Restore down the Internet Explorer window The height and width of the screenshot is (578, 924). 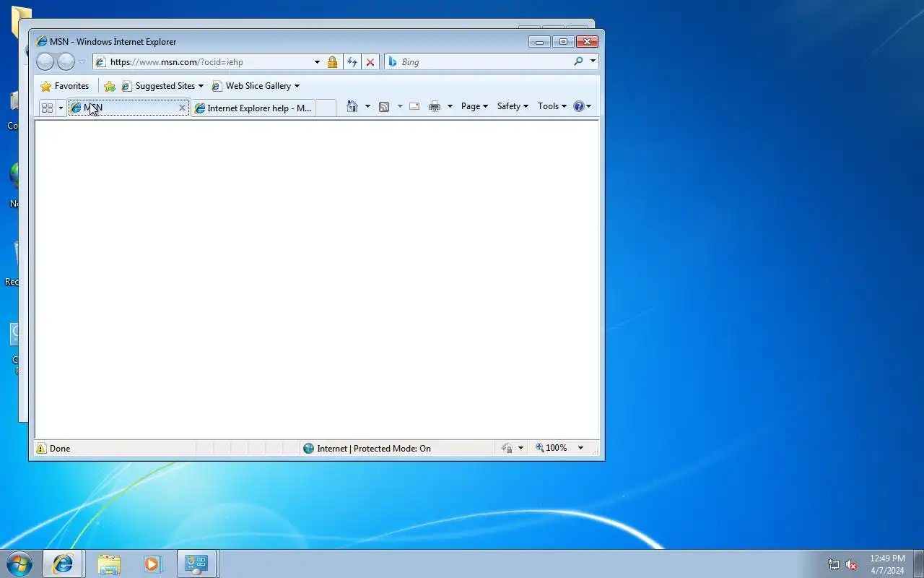[563, 42]
